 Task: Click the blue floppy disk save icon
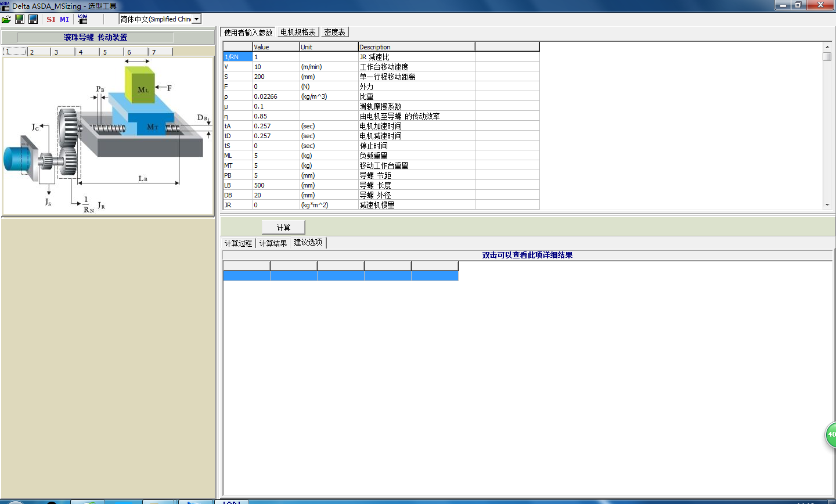tap(33, 19)
